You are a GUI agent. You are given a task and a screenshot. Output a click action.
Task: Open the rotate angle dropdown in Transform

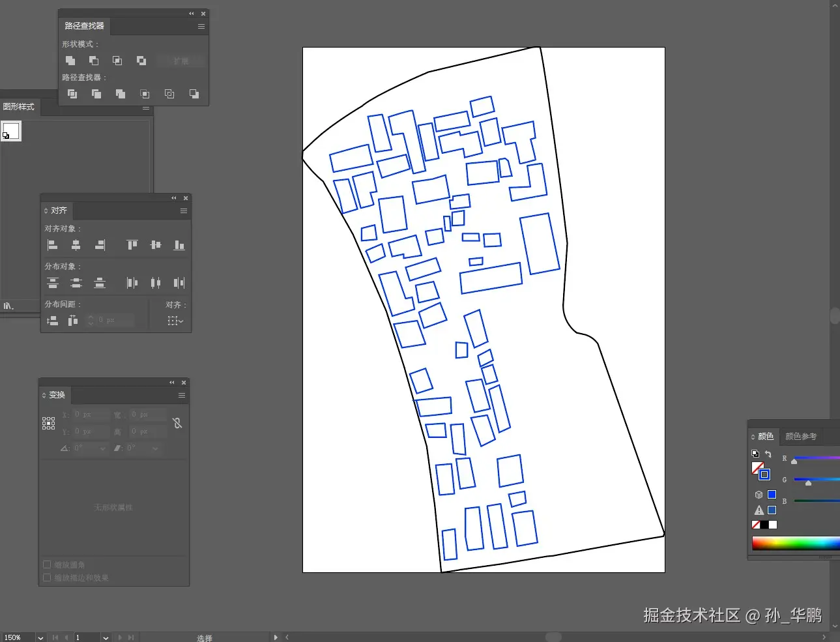tap(103, 448)
